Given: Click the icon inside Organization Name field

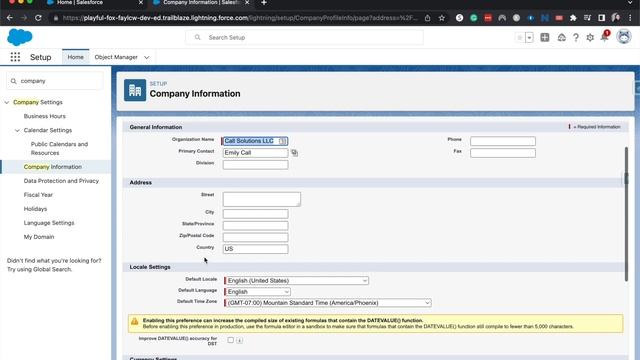Looking at the screenshot, I should [282, 141].
